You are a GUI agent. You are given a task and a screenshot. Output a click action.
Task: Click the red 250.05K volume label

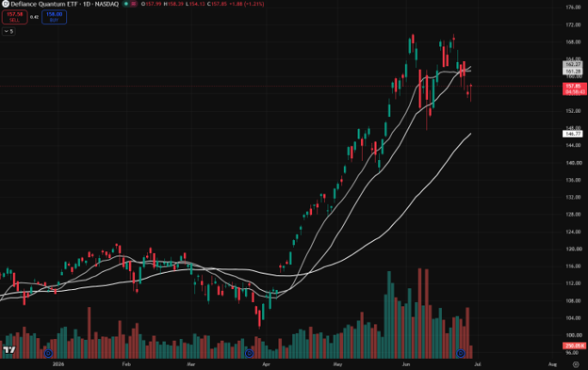(575, 346)
